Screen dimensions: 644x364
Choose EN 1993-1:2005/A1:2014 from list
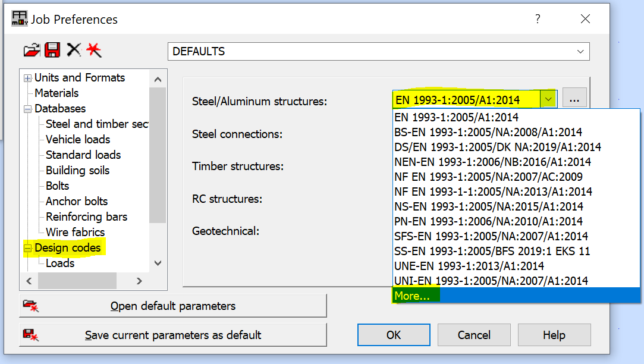pyautogui.click(x=516, y=118)
